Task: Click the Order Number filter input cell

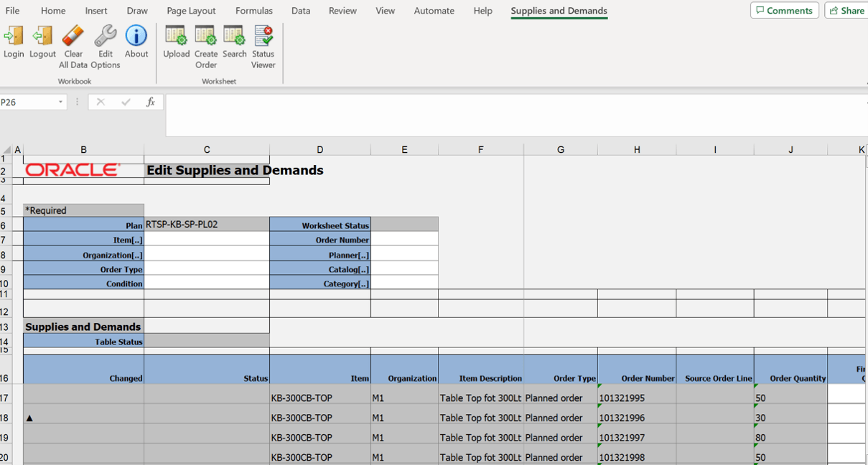Action: pyautogui.click(x=404, y=240)
